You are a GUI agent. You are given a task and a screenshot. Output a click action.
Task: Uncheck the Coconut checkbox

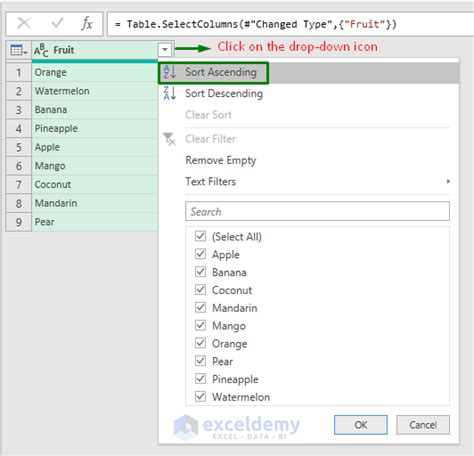[x=200, y=290]
